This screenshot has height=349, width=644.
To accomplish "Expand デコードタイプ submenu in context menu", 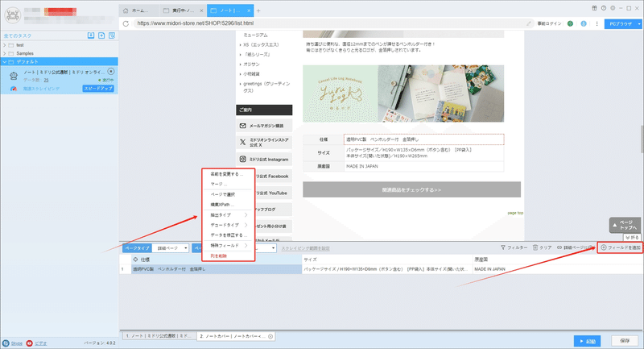I will (x=229, y=225).
